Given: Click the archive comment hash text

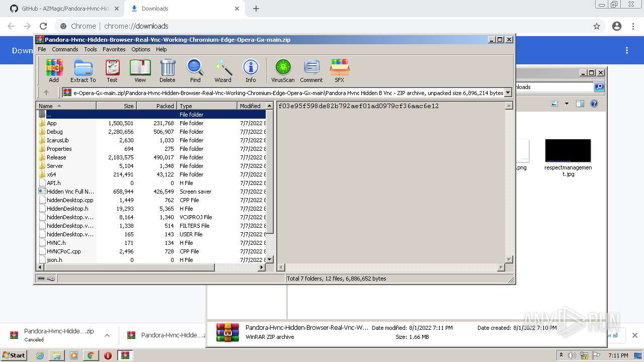Looking at the screenshot, I should [358, 106].
